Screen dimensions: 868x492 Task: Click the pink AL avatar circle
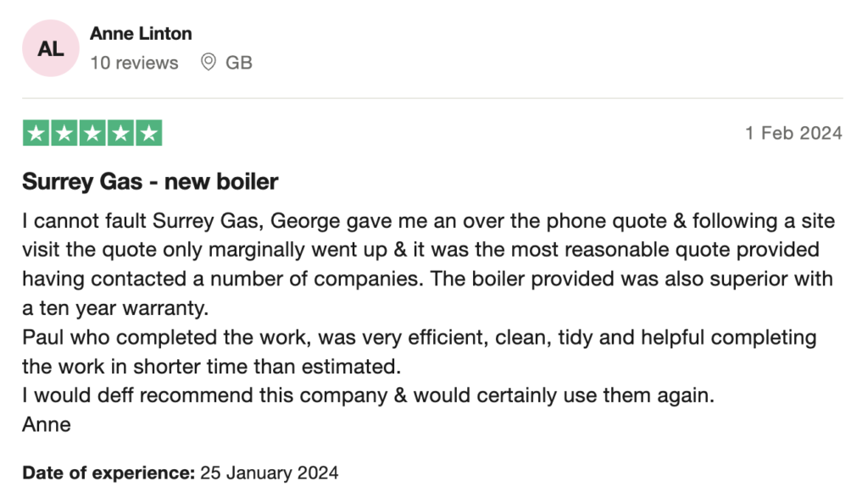click(x=51, y=48)
